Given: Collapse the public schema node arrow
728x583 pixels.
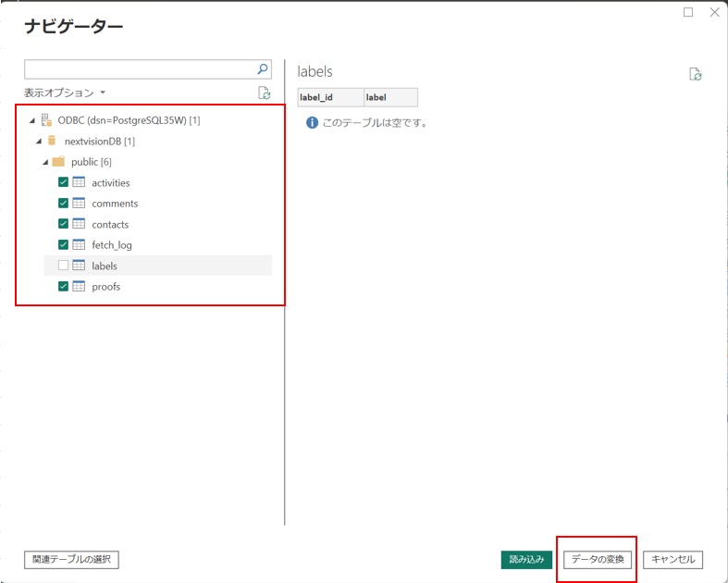Looking at the screenshot, I should [x=45, y=162].
